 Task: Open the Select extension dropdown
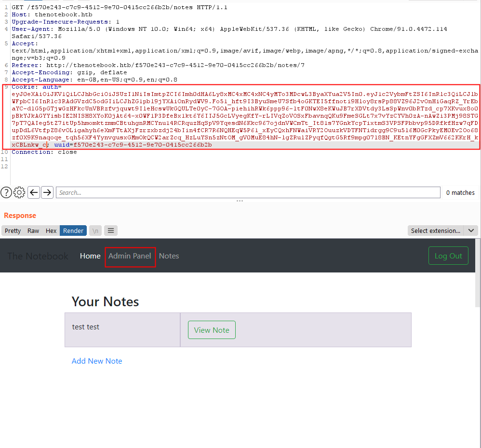(x=435, y=231)
